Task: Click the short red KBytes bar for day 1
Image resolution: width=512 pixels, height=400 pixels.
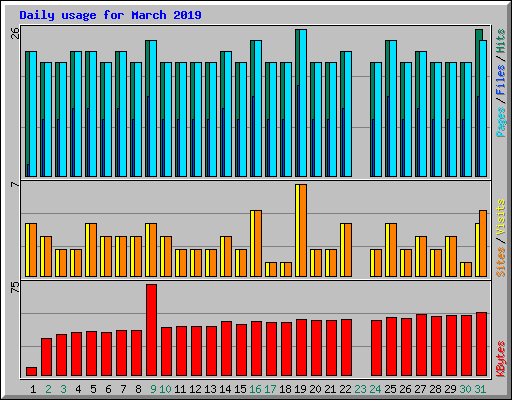Action: tap(31, 372)
